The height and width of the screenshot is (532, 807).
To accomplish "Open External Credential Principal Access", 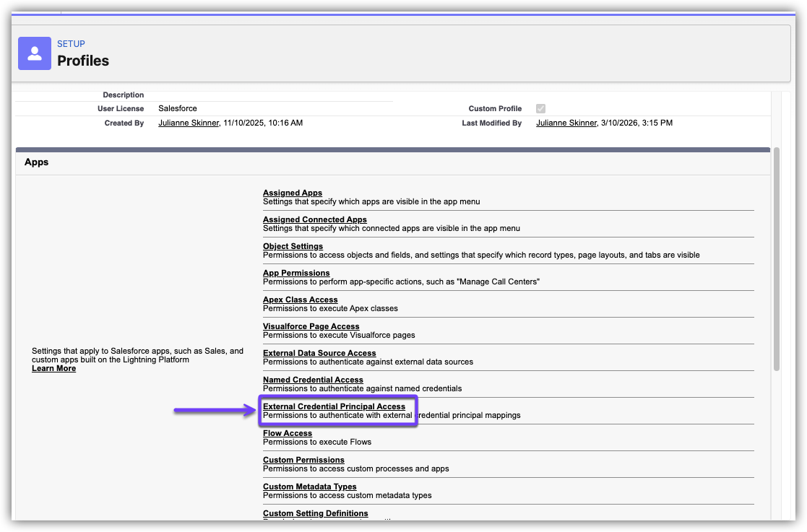I will click(334, 406).
